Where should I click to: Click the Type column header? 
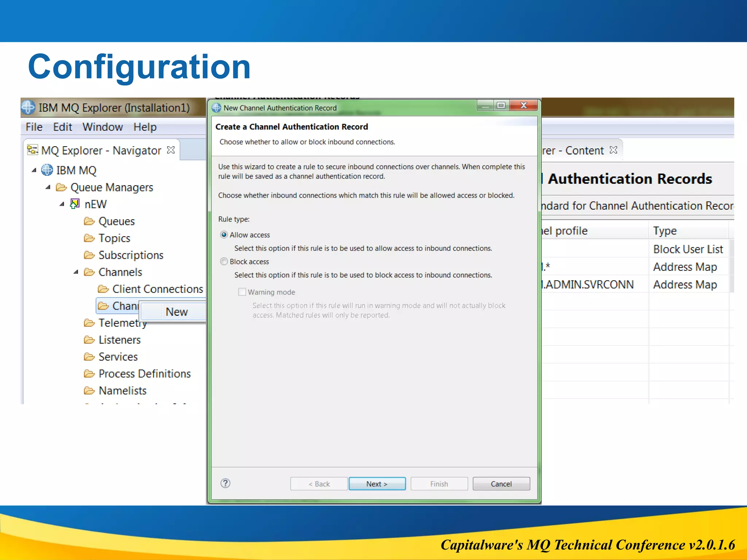pyautogui.click(x=689, y=231)
